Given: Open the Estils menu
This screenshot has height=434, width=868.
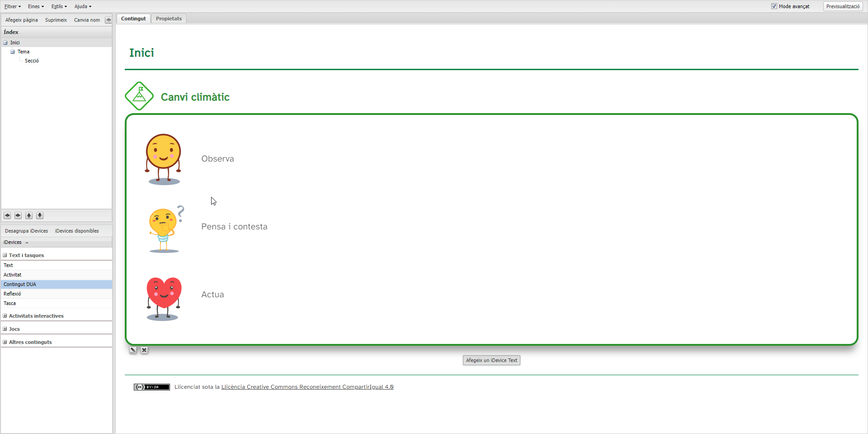Looking at the screenshot, I should tap(59, 6).
